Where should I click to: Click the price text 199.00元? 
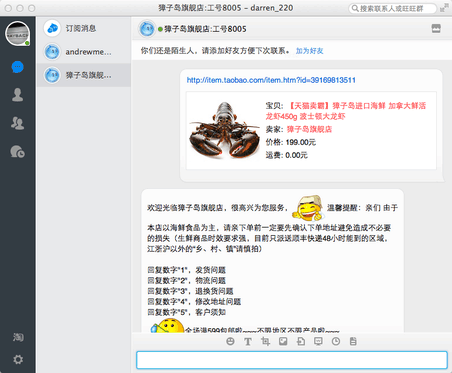tap(301, 142)
